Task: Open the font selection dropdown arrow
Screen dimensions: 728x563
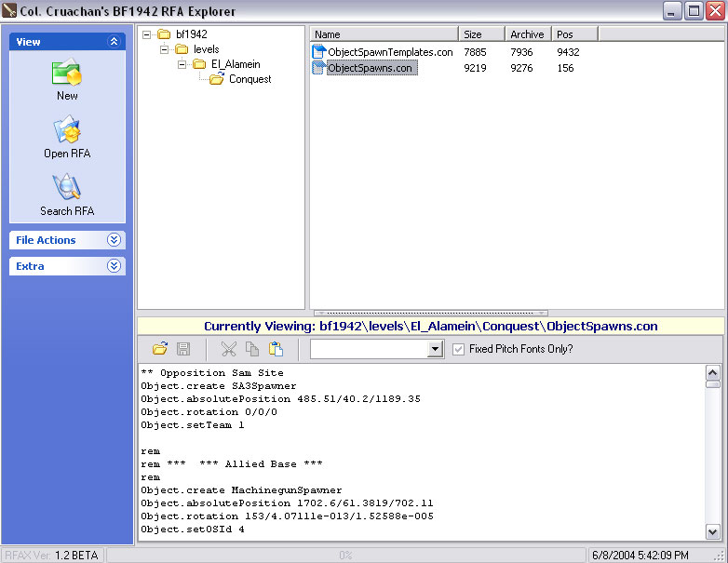Action: pyautogui.click(x=435, y=349)
